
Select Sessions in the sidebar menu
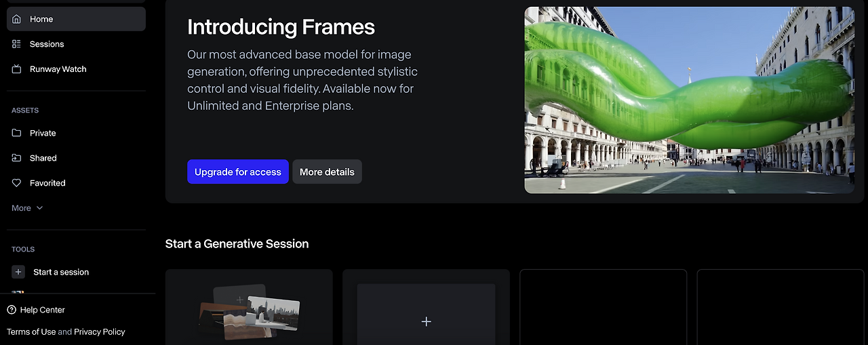pos(47,44)
